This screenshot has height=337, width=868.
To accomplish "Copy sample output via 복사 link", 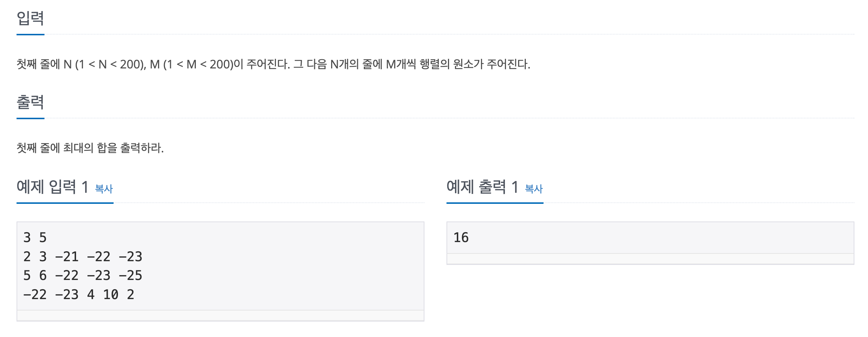I will pyautogui.click(x=534, y=189).
